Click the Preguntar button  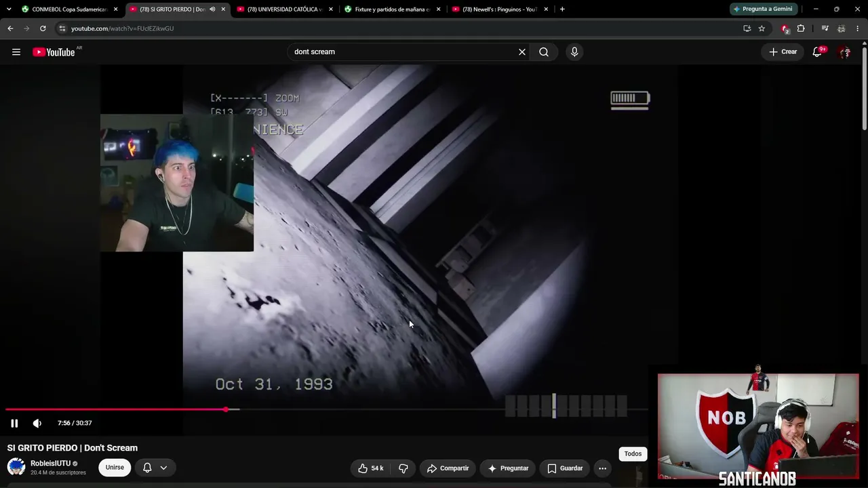click(508, 468)
